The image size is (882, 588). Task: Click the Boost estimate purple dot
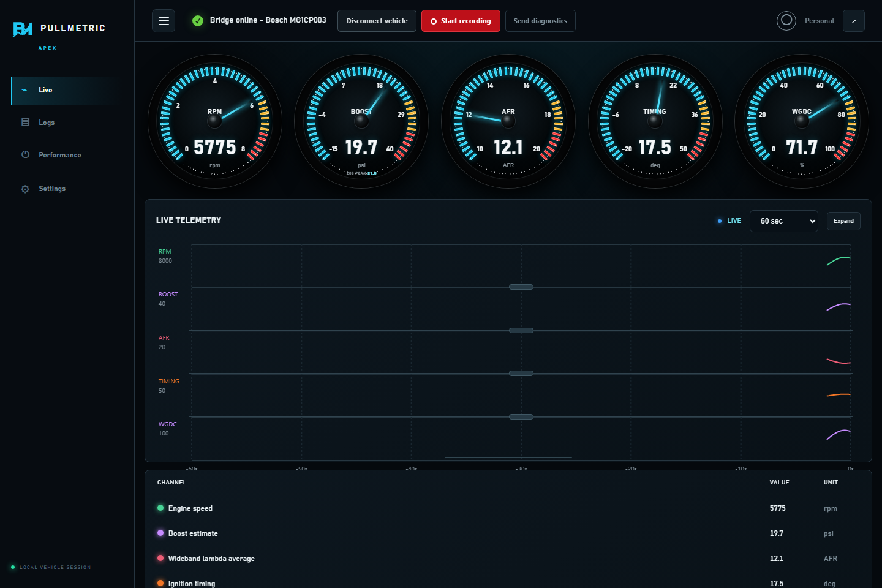[160, 533]
